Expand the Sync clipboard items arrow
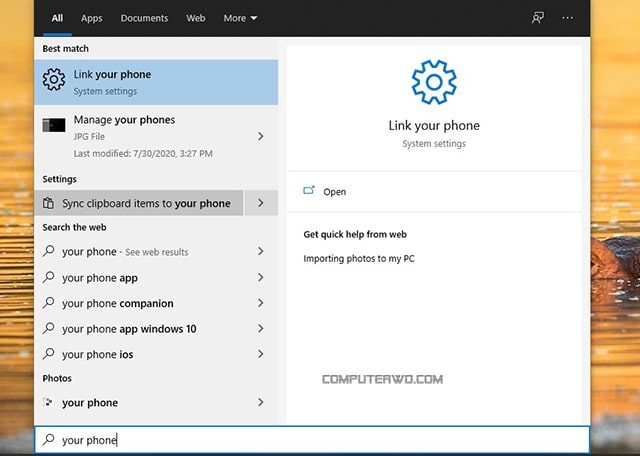 [261, 203]
